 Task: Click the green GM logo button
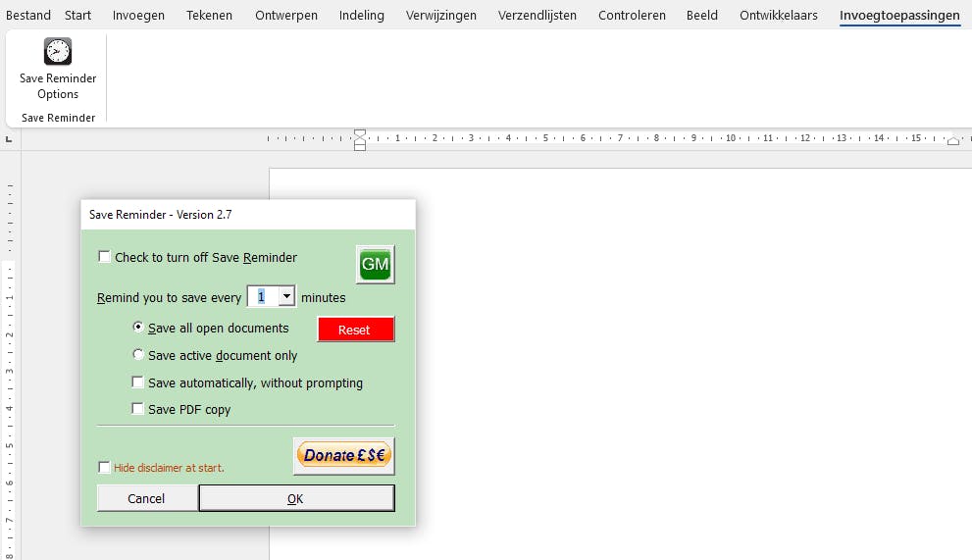click(375, 264)
